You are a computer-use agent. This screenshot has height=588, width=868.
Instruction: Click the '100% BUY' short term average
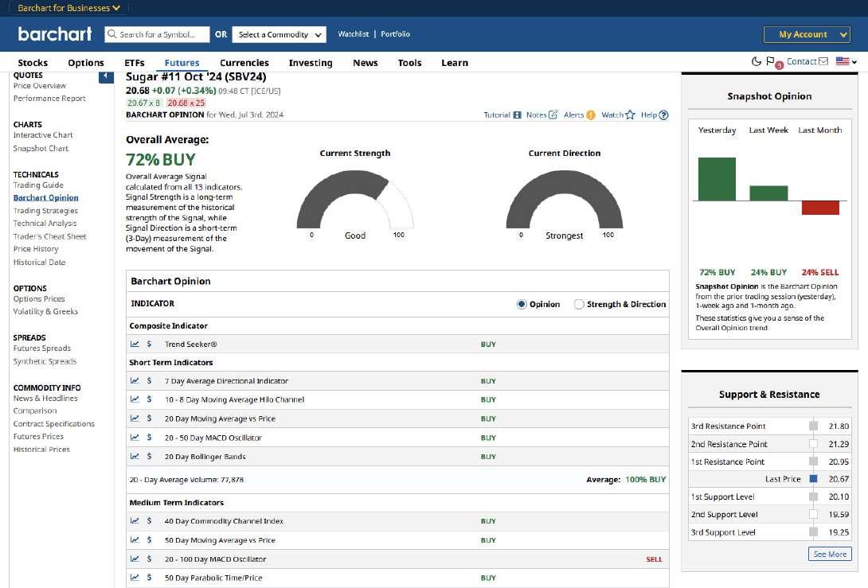(x=646, y=480)
